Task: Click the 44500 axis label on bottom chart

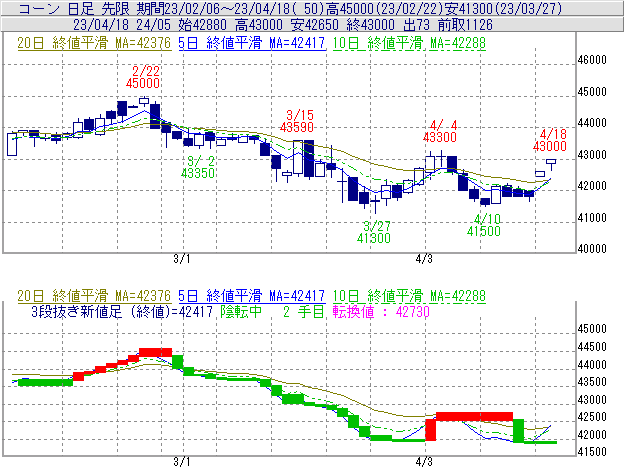Action: [592, 347]
